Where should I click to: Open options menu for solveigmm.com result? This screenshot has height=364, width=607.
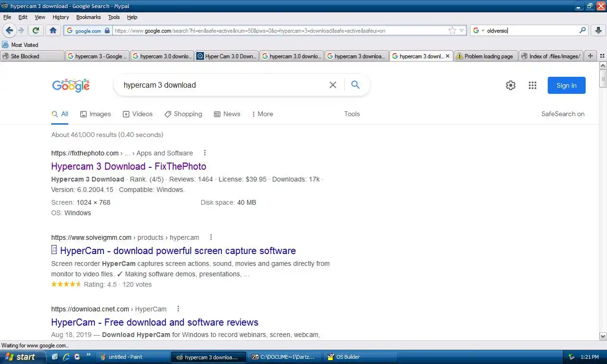click(x=211, y=237)
